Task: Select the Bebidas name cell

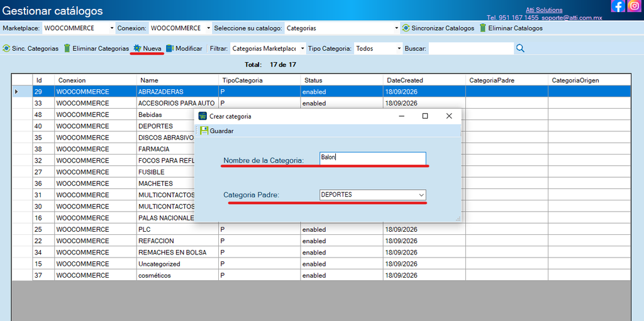Action: [x=165, y=114]
